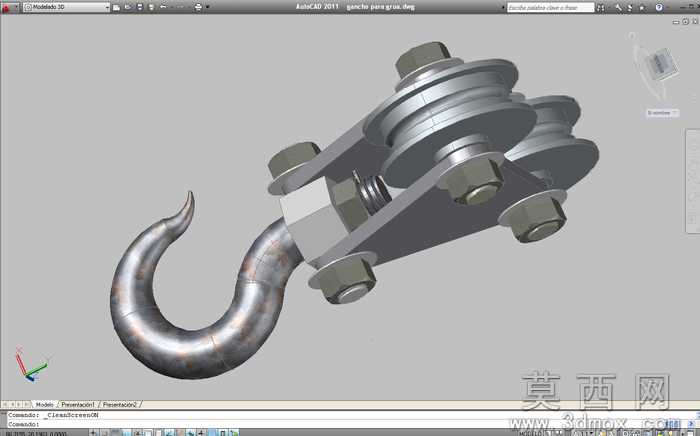Click the Redo arrow icon
700x436 pixels.
pyautogui.click(x=180, y=7)
